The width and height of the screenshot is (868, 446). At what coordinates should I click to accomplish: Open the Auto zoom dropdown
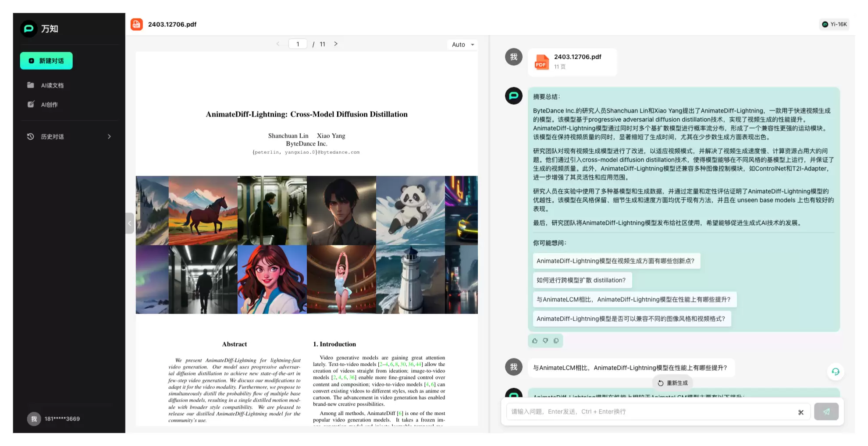[463, 45]
